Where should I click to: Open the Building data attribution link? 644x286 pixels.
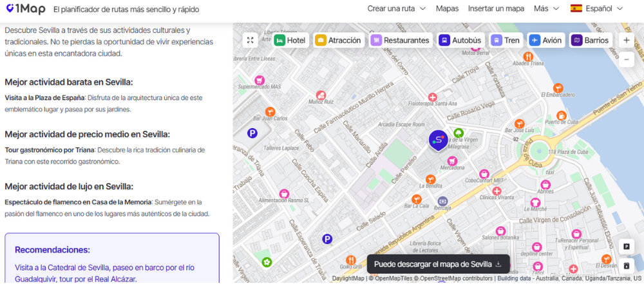pyautogui.click(x=513, y=278)
